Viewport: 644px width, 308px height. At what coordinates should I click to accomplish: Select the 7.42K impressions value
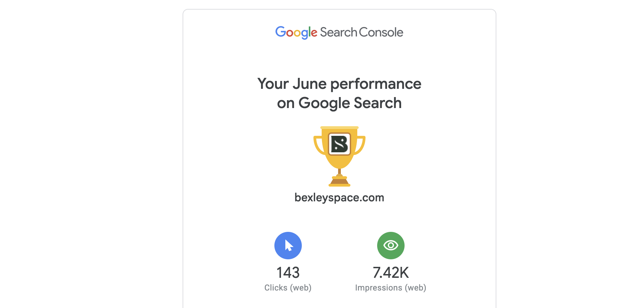391,273
